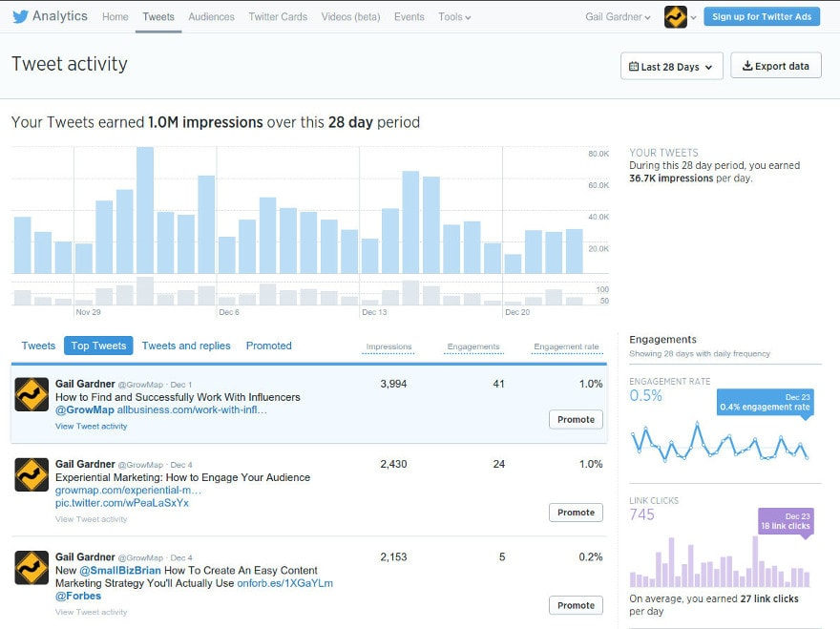Switch to the Tweets list tab

coord(38,346)
